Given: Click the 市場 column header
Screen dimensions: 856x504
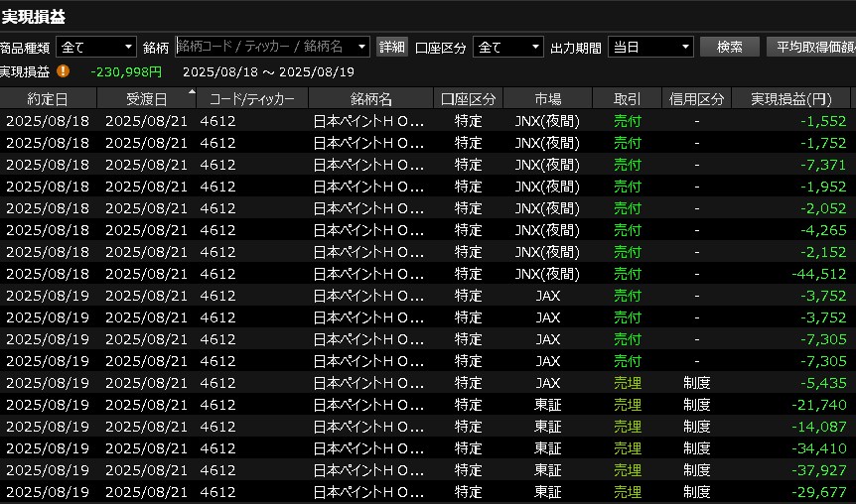Looking at the screenshot, I should click(547, 98).
